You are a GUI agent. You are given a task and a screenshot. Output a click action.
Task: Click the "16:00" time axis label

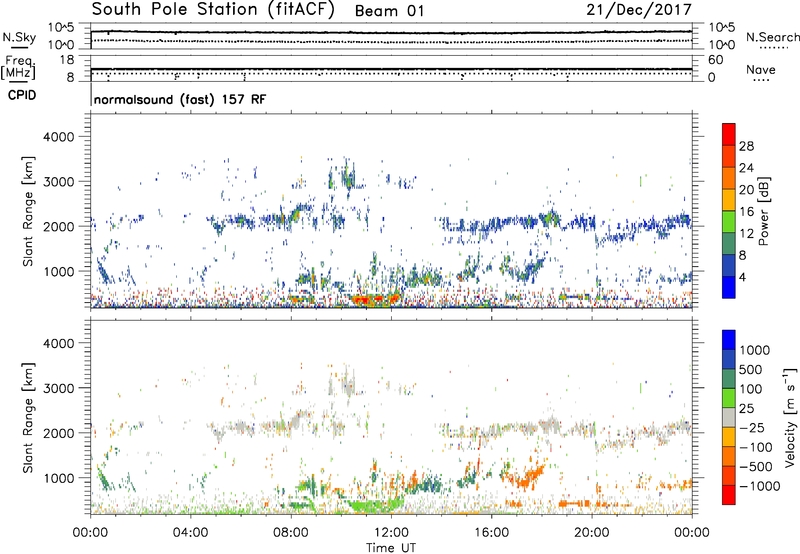(491, 533)
